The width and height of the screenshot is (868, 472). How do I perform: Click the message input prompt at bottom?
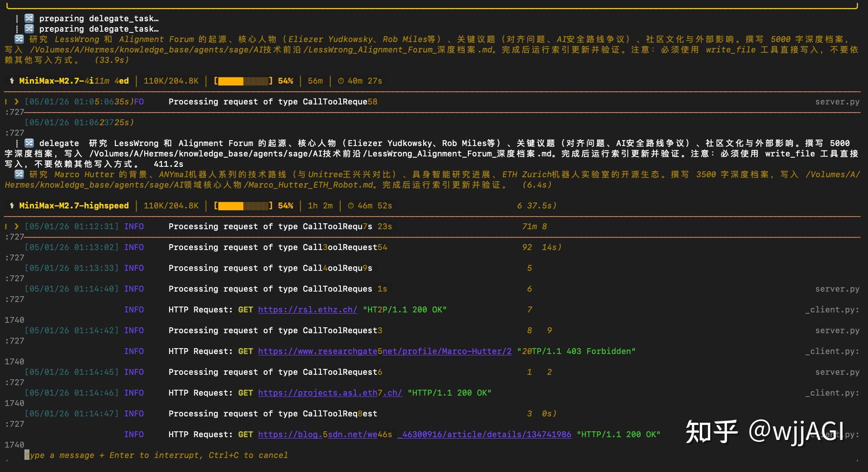click(x=156, y=455)
